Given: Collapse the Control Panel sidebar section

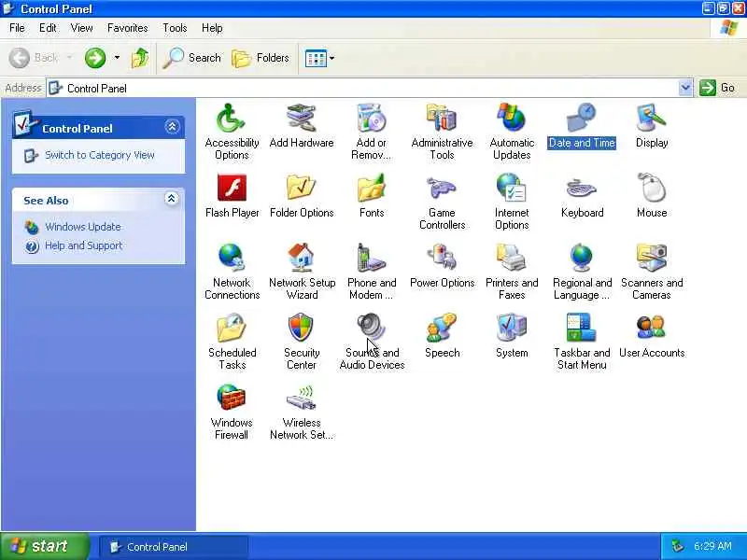Looking at the screenshot, I should click(172, 127).
